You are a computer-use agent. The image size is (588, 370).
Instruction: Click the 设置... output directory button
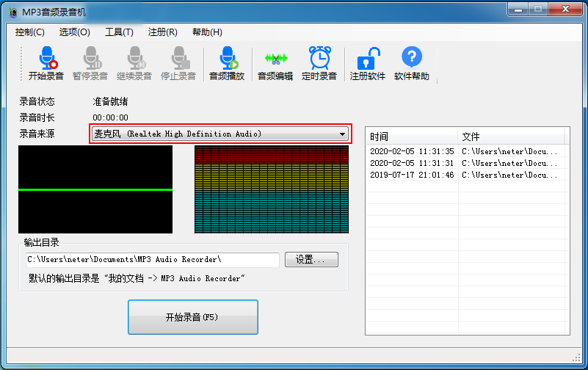tap(311, 260)
